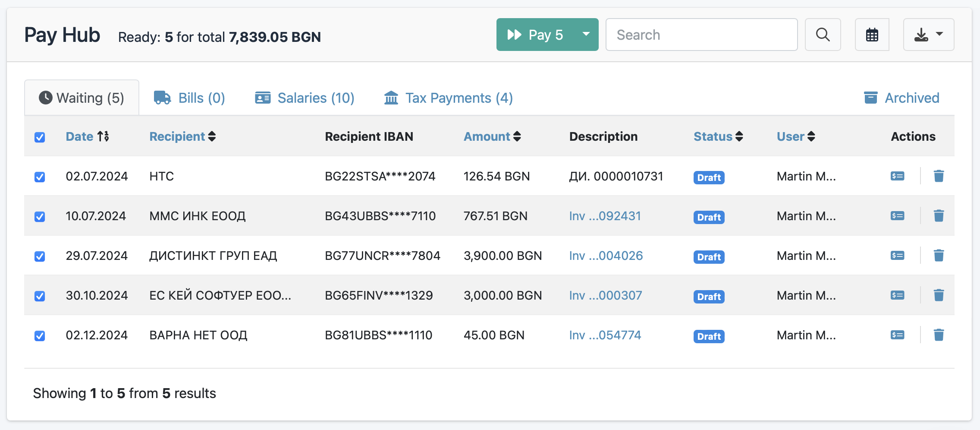Open the calendar date filter

tap(872, 35)
